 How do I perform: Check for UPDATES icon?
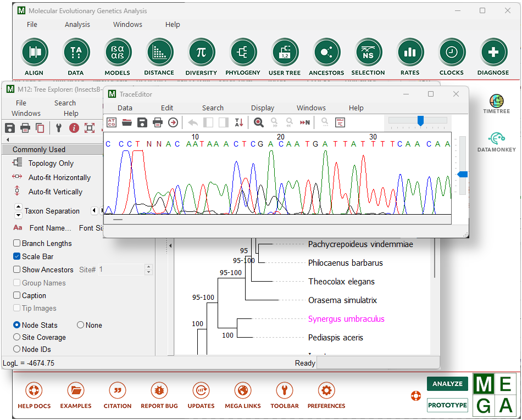201,391
